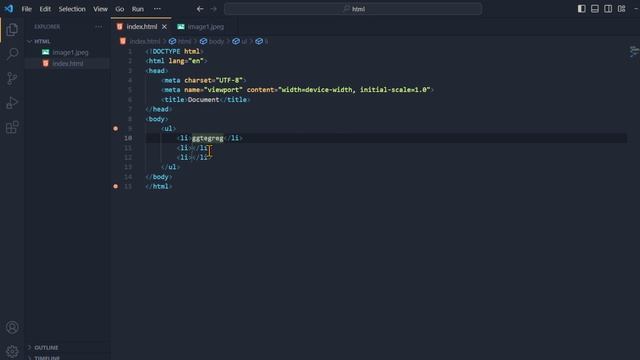Select the index.html tab

(141, 27)
